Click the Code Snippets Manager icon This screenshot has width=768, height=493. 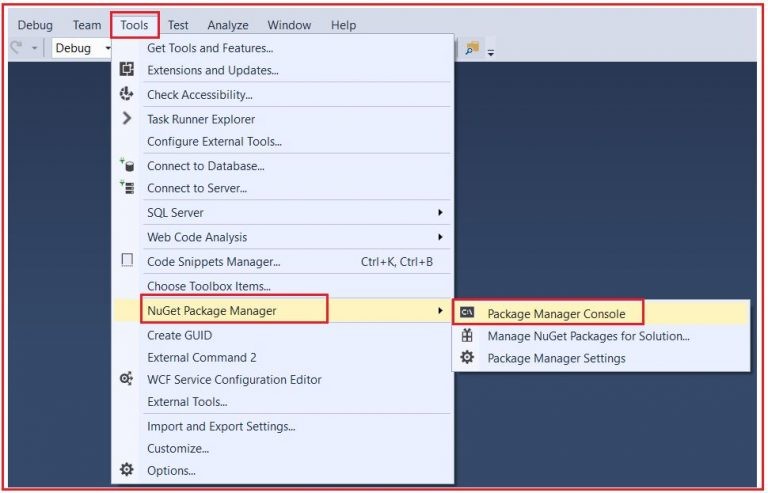[127, 260]
